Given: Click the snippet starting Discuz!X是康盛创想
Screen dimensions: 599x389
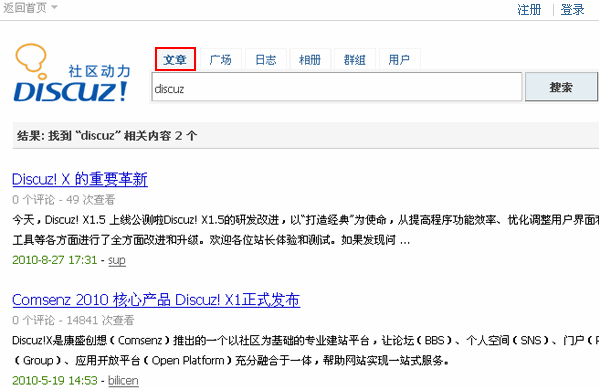Looking at the screenshot, I should point(305,350).
